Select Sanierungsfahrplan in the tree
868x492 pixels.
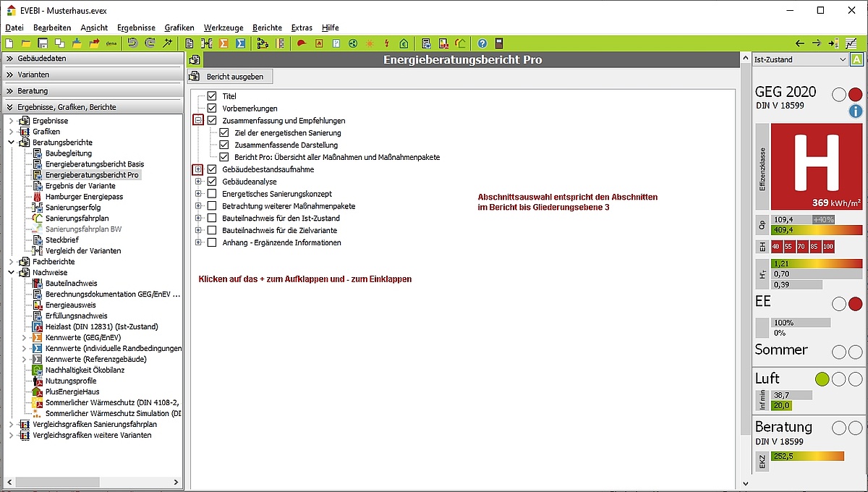(x=77, y=218)
